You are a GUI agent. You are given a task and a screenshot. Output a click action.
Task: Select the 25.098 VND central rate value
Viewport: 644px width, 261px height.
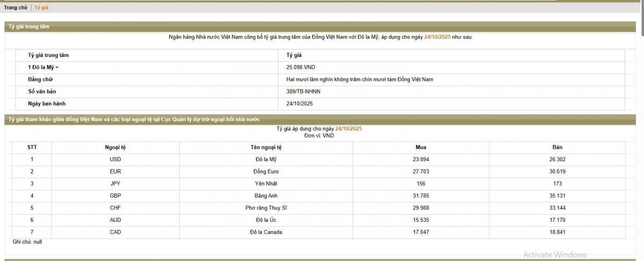pyautogui.click(x=301, y=67)
